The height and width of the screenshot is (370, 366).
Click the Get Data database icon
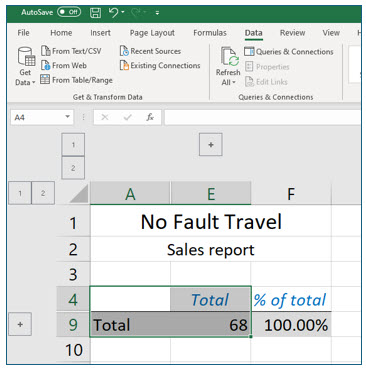(x=26, y=56)
